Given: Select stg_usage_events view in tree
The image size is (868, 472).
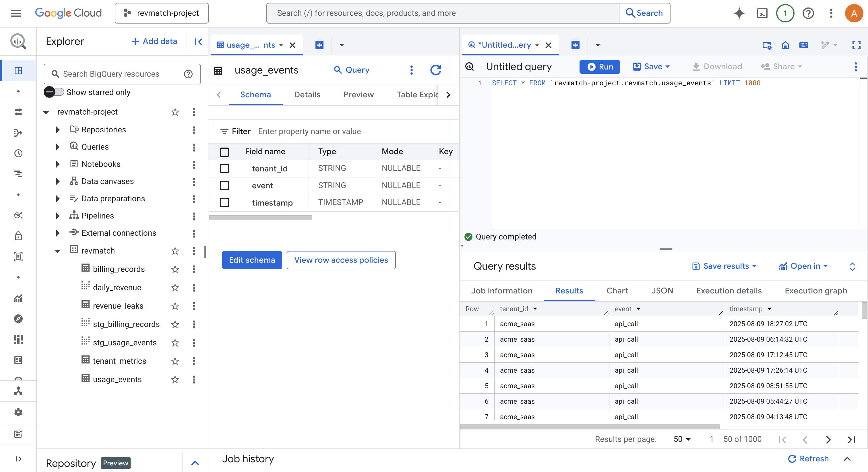Looking at the screenshot, I should [124, 343].
